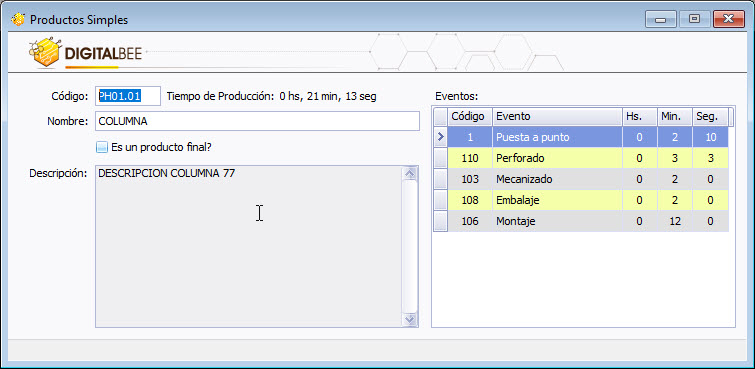Image resolution: width=755 pixels, height=369 pixels.
Task: Sort by the Código column header
Action: (x=470, y=117)
